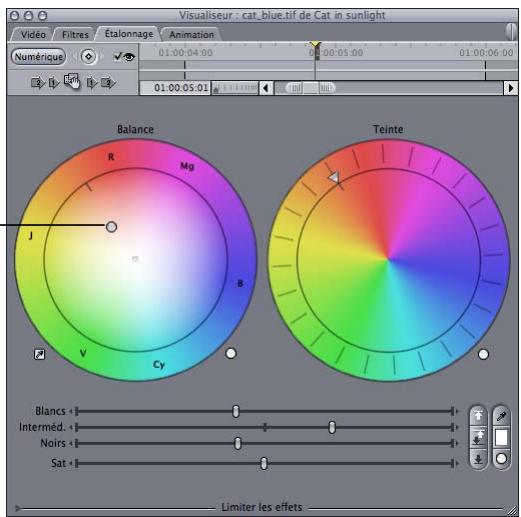Click the drag-filter hand icon
The width and height of the screenshot is (521, 517).
(x=72, y=81)
